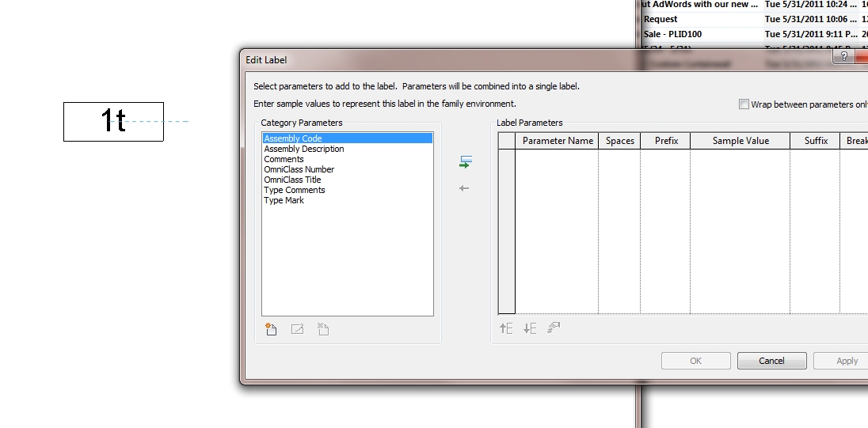This screenshot has width=868, height=428.
Task: Click the Spaces column header
Action: 619,141
